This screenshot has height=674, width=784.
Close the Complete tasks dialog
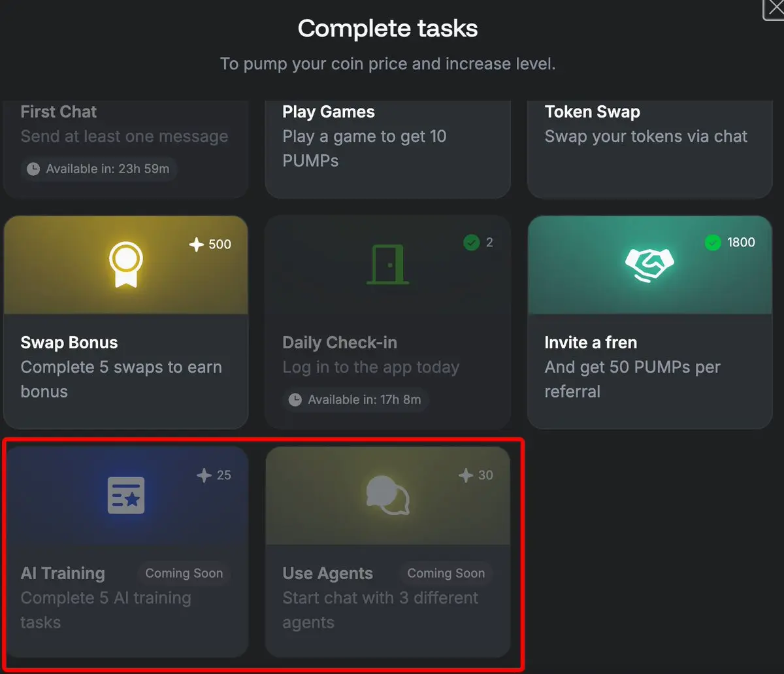pyautogui.click(x=774, y=8)
